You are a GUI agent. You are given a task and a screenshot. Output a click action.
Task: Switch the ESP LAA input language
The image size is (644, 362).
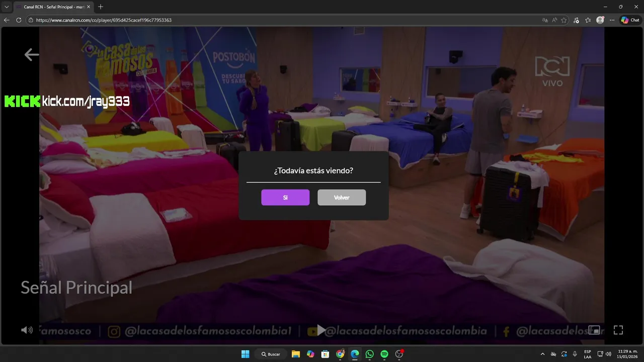[x=588, y=354]
